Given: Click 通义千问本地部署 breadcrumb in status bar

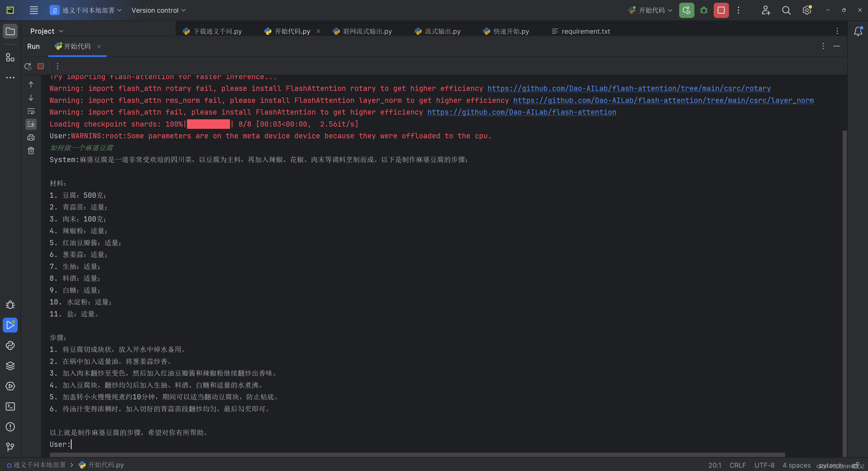Looking at the screenshot, I should (36, 465).
